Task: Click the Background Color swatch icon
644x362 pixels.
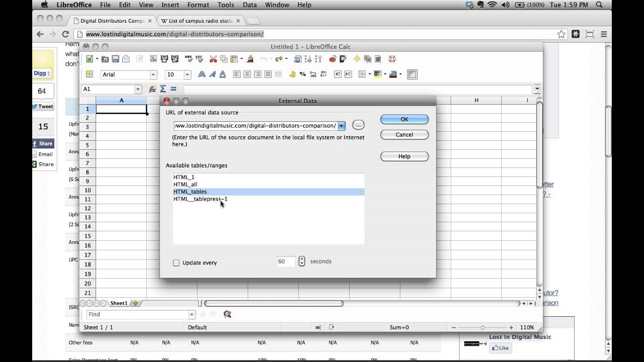Action: click(377, 74)
